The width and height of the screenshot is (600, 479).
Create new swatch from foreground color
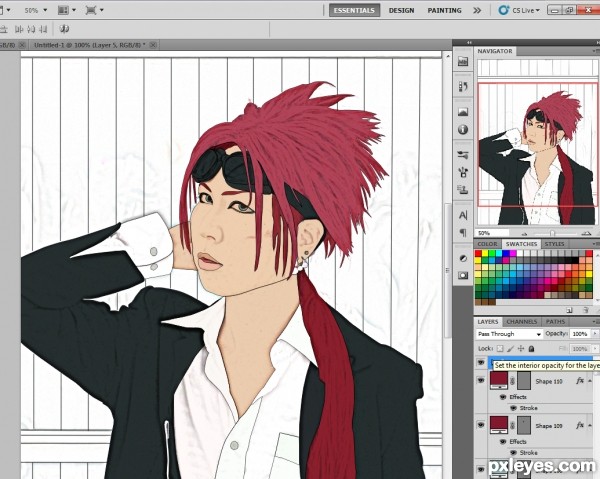(569, 310)
